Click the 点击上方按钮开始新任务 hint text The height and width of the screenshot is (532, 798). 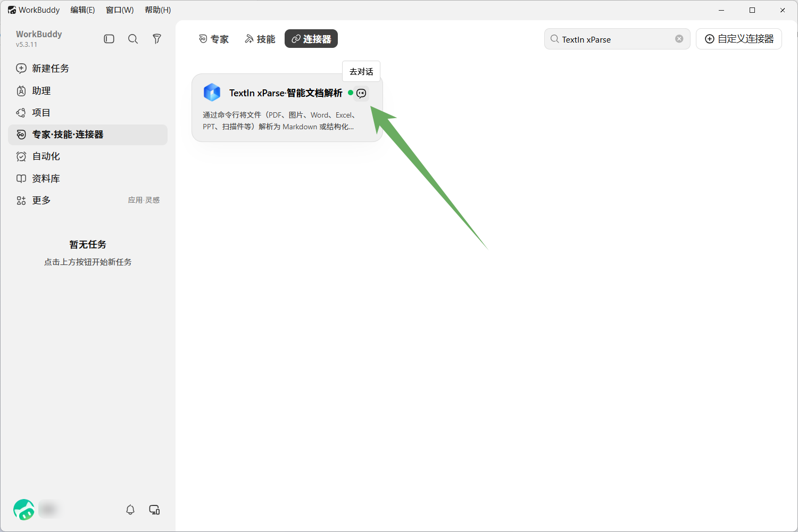88,262
